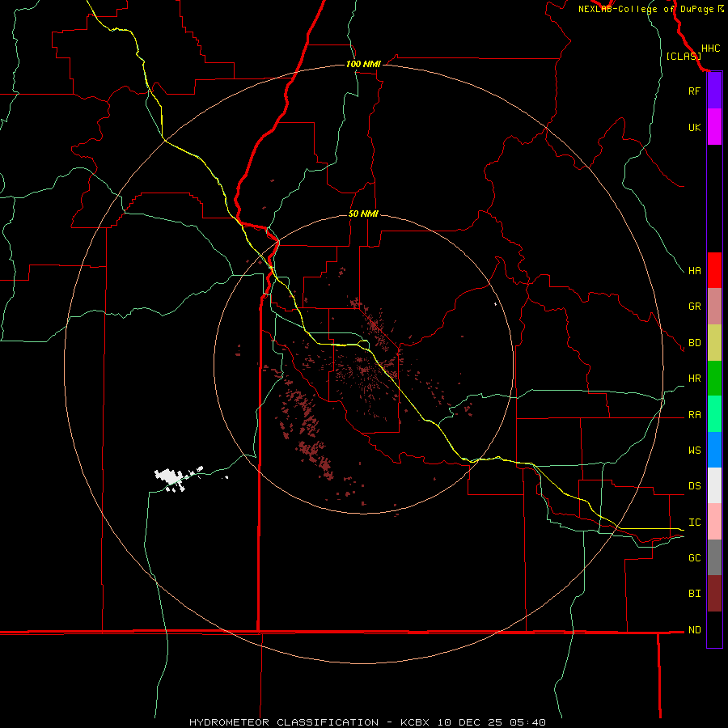
Task: Pick the yellow BD legend swatch
Action: [714, 343]
